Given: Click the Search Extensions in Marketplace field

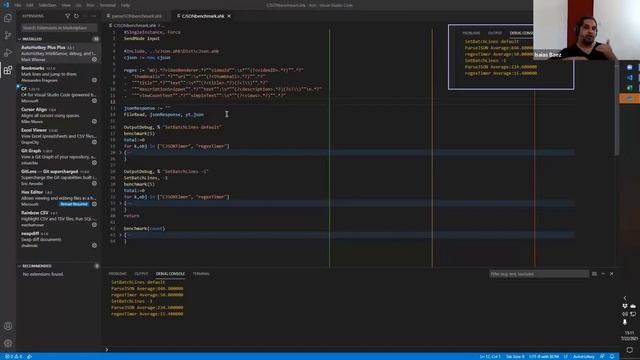Looking at the screenshot, I should click(x=59, y=28).
